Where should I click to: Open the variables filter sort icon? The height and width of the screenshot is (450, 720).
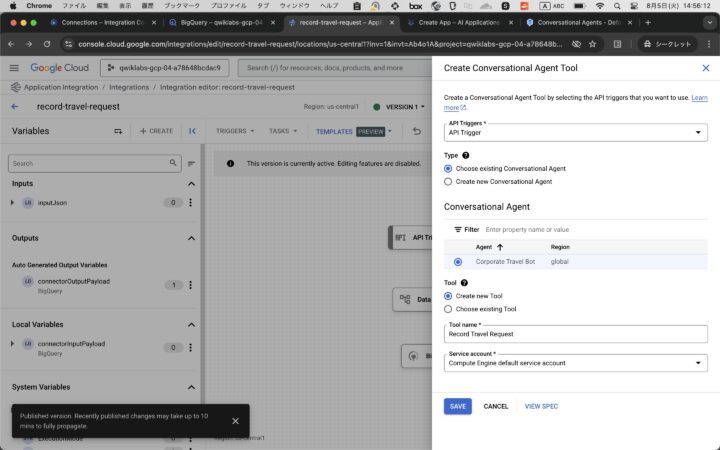pos(191,163)
